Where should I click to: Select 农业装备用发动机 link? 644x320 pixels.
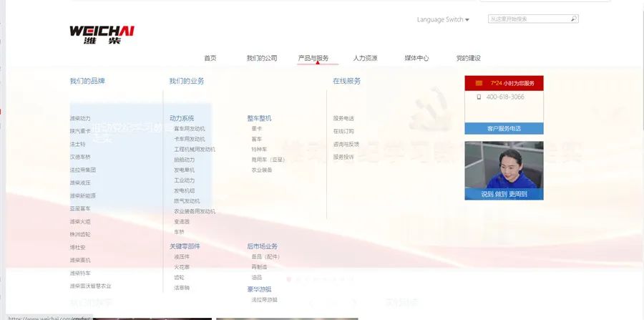pos(195,211)
